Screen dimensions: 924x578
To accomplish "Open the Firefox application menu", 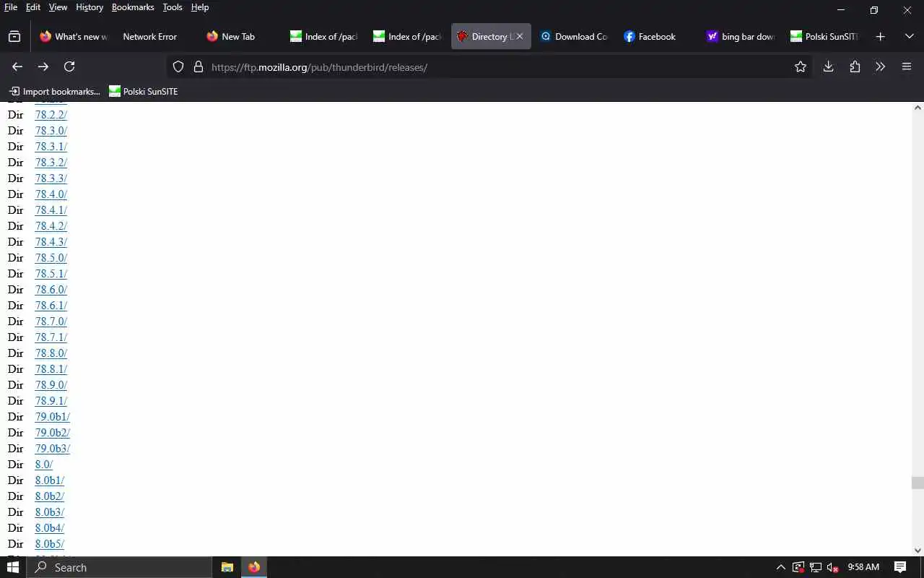I will [x=907, y=66].
